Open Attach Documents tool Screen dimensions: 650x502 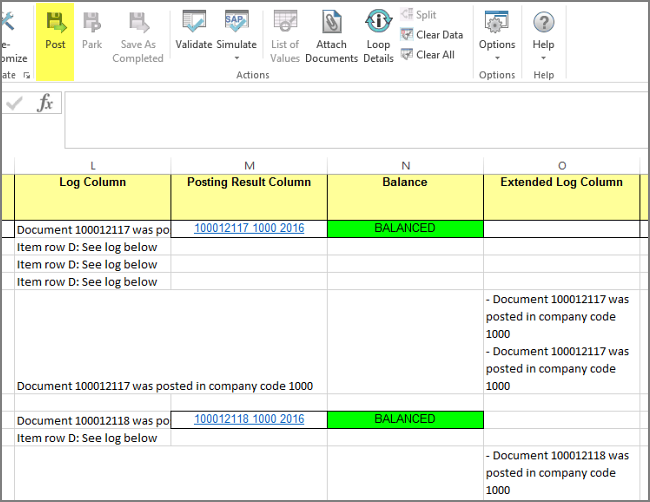coord(331,37)
